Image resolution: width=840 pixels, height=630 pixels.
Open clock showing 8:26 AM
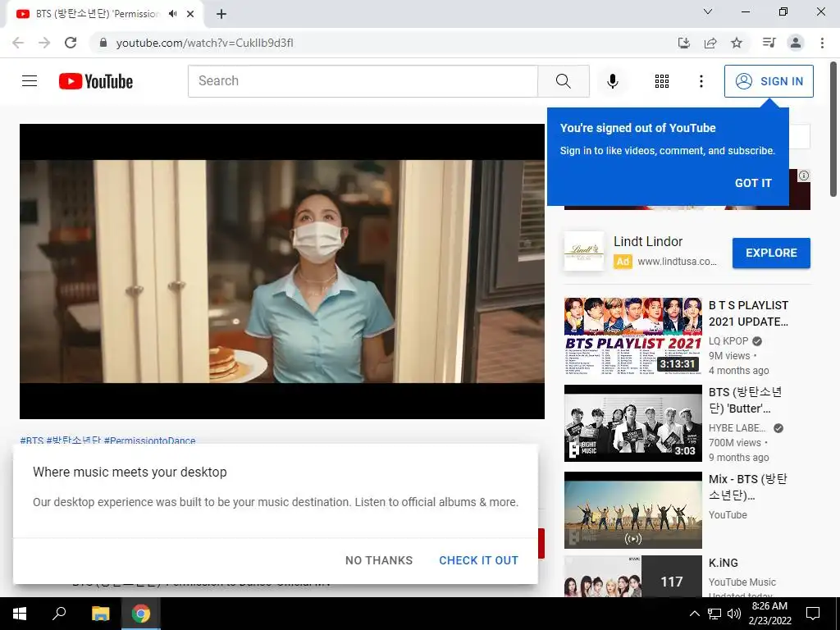coord(769,614)
